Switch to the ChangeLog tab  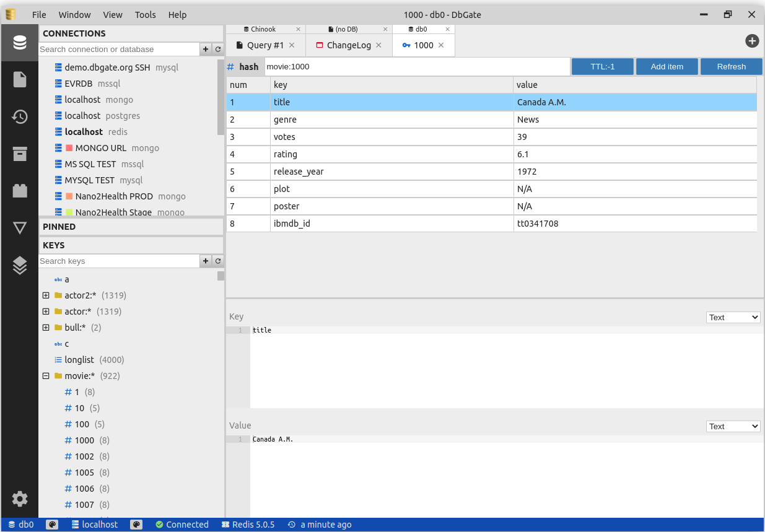coord(349,45)
